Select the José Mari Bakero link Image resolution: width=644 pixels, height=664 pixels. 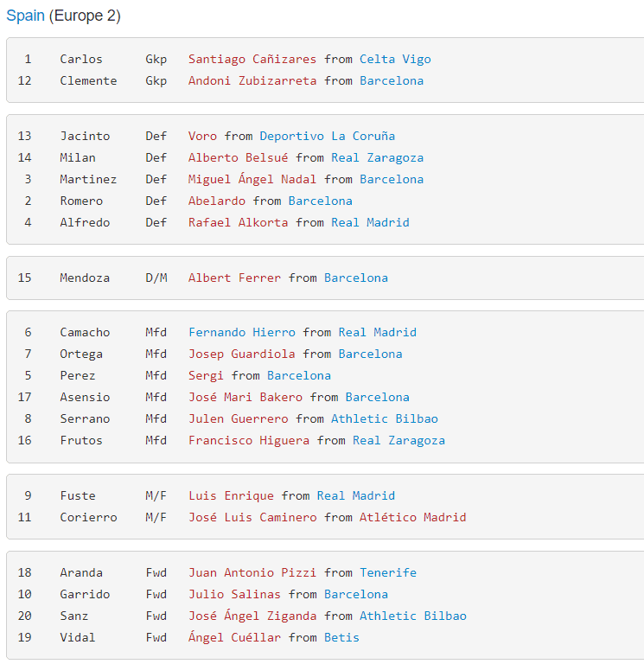[x=245, y=397]
